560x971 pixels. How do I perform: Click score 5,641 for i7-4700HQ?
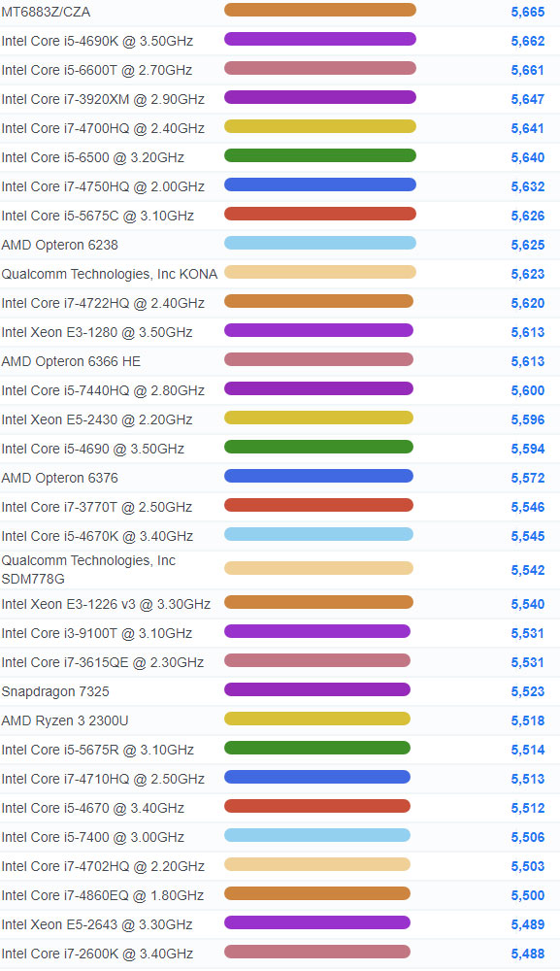click(x=528, y=128)
